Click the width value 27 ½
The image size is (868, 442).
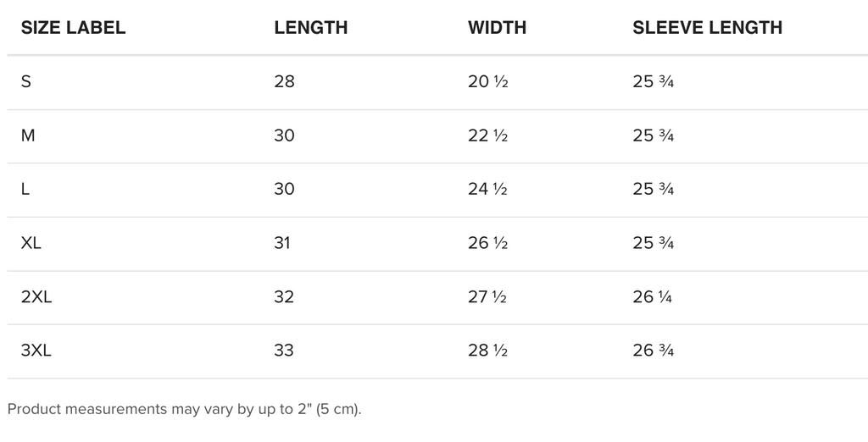tap(487, 297)
